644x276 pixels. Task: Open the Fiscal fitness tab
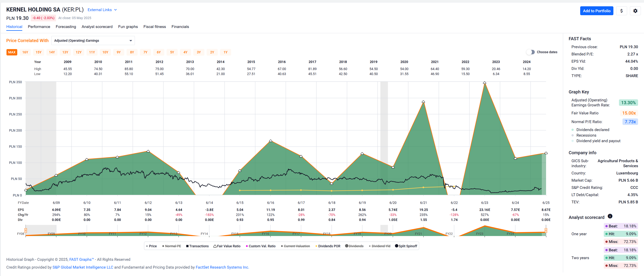pyautogui.click(x=155, y=27)
